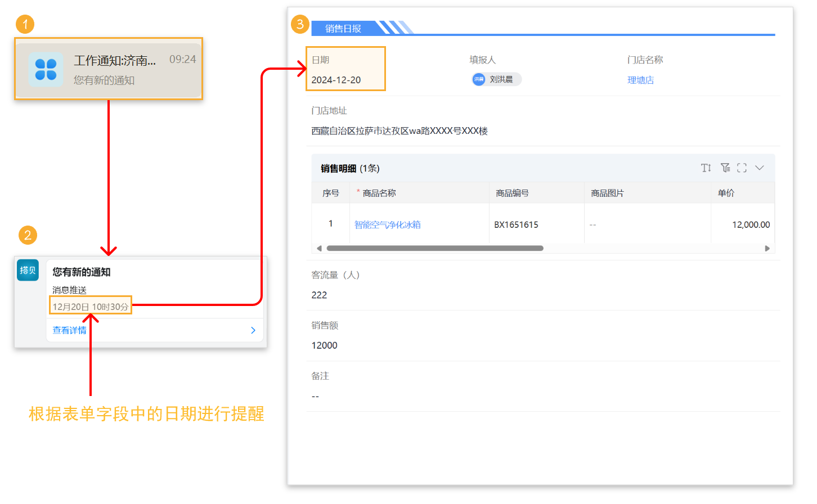Screen dimensions: 817x504
Task: Click the blue four-dot app icon in the notification
Action: [x=46, y=69]
